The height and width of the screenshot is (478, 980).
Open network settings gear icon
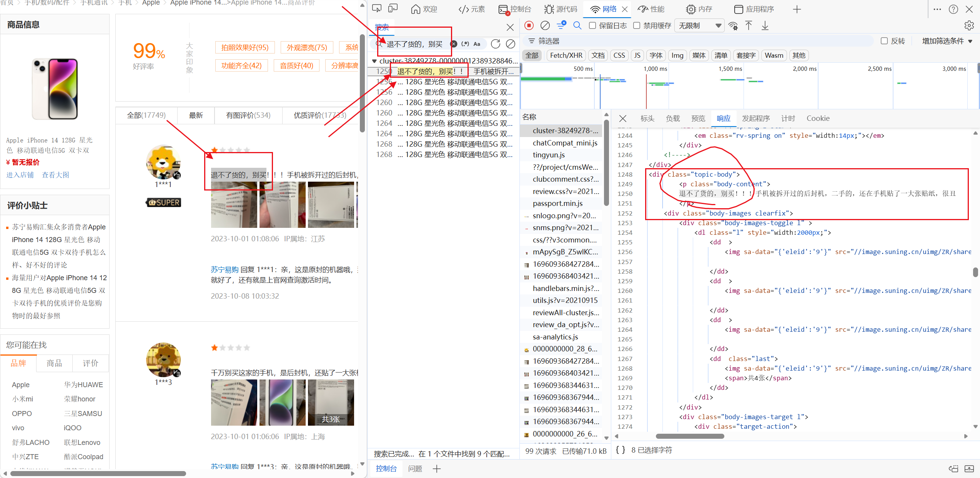click(x=969, y=25)
